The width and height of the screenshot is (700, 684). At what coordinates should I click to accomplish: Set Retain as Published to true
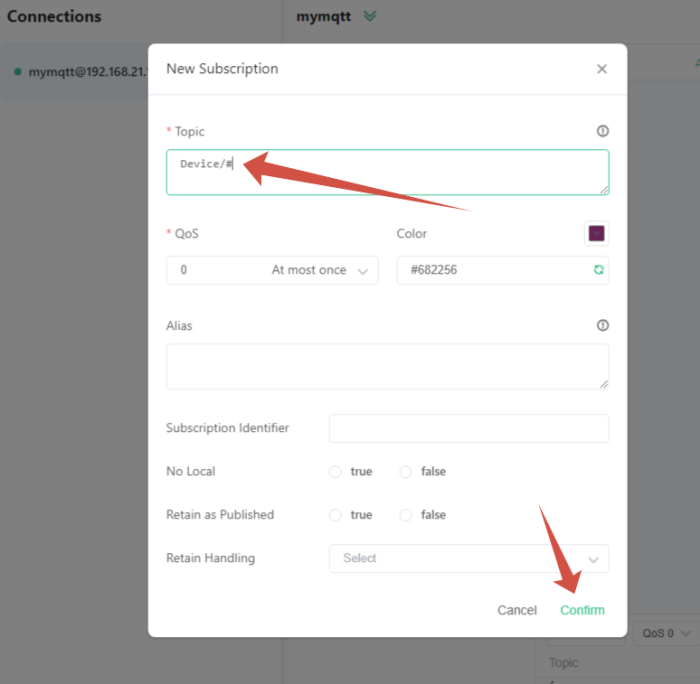tap(336, 515)
